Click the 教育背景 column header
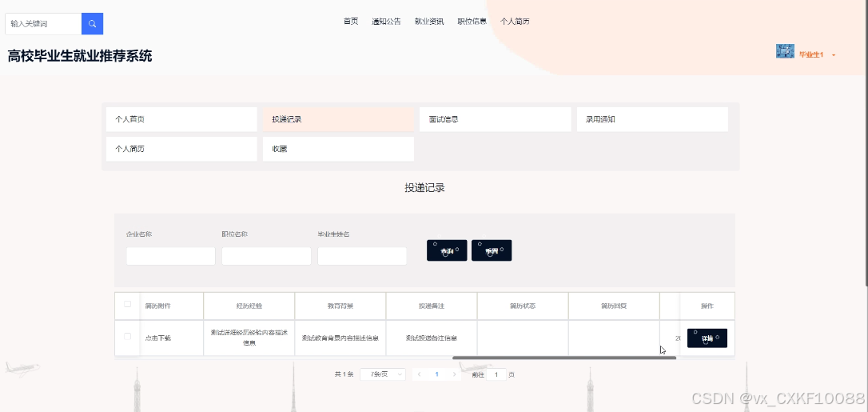The width and height of the screenshot is (868, 412). pos(340,306)
